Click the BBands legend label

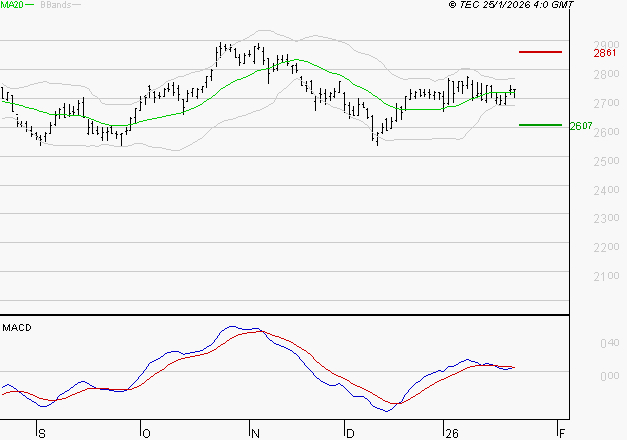point(56,5)
